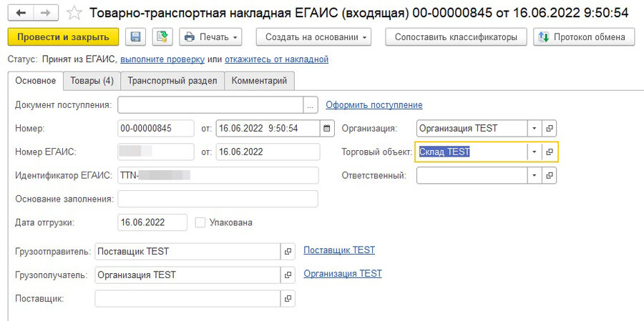Go forward with the right arrow
This screenshot has width=644, height=321.
tap(46, 13)
